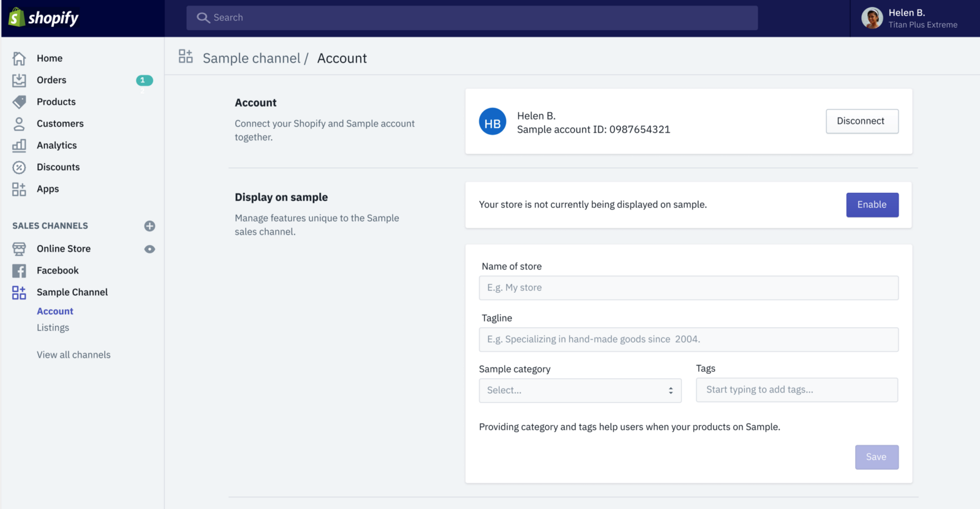This screenshot has height=509, width=980.
Task: Click the Online Store eye icon
Action: click(x=149, y=249)
